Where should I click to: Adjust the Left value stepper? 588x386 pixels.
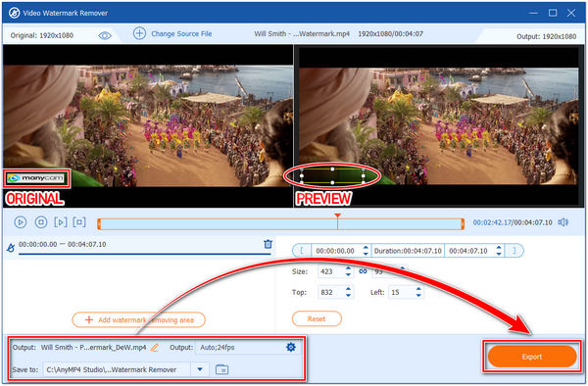[x=418, y=292]
